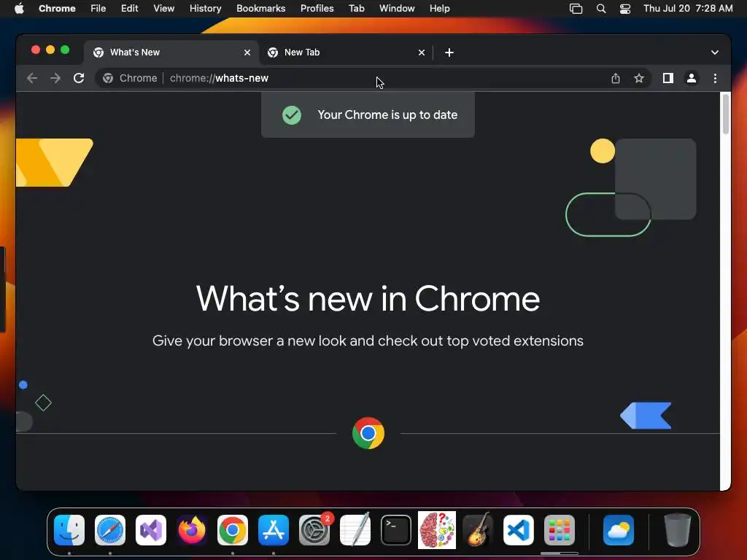Open the Chrome app menu

(57, 8)
